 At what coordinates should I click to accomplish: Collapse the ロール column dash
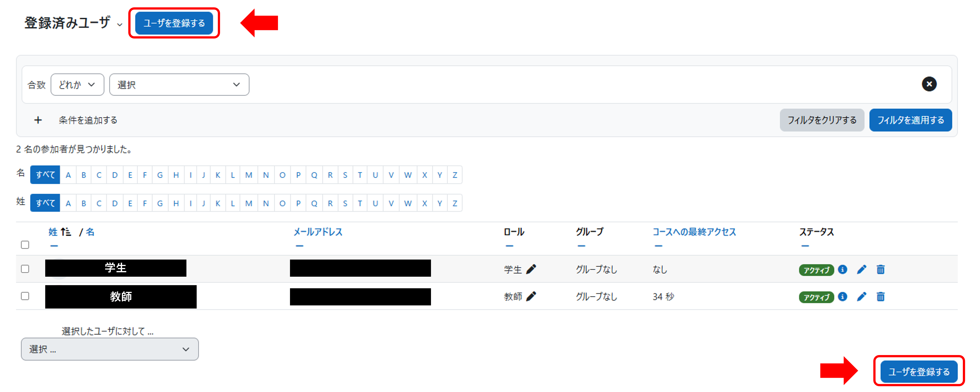[x=509, y=246]
